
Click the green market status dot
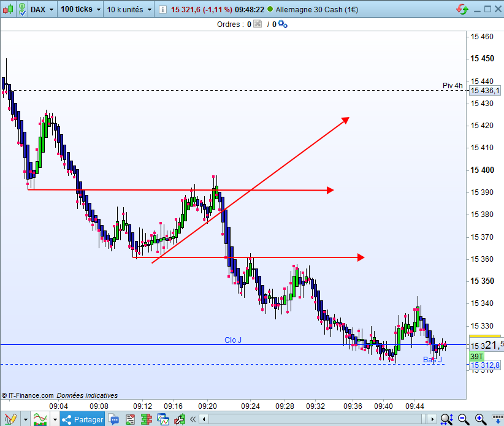click(270, 9)
